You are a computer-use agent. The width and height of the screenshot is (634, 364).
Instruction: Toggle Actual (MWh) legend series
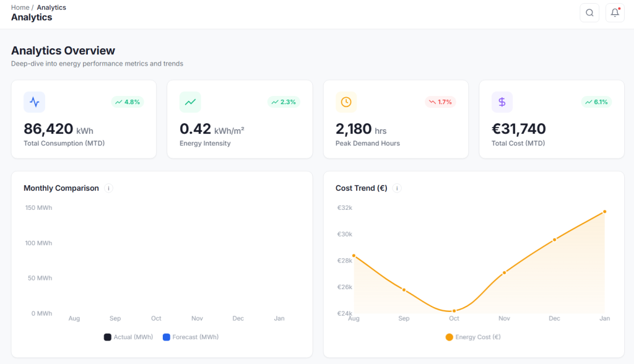128,337
